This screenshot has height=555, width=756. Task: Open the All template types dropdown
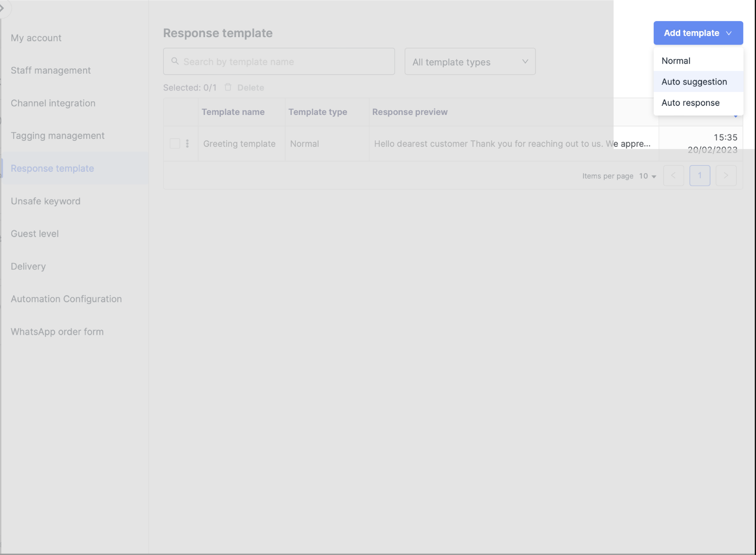click(470, 62)
